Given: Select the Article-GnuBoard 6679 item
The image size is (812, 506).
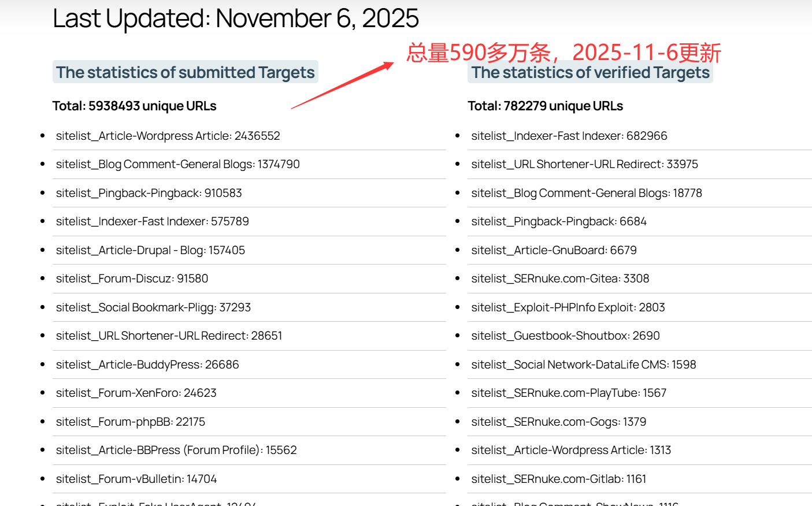Looking at the screenshot, I should point(554,250).
